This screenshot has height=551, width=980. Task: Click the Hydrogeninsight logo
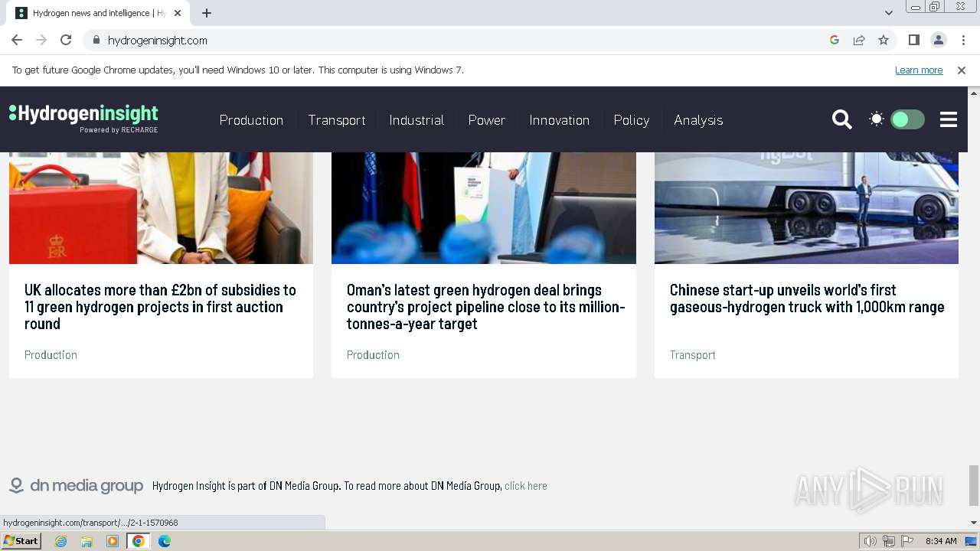[x=83, y=119]
